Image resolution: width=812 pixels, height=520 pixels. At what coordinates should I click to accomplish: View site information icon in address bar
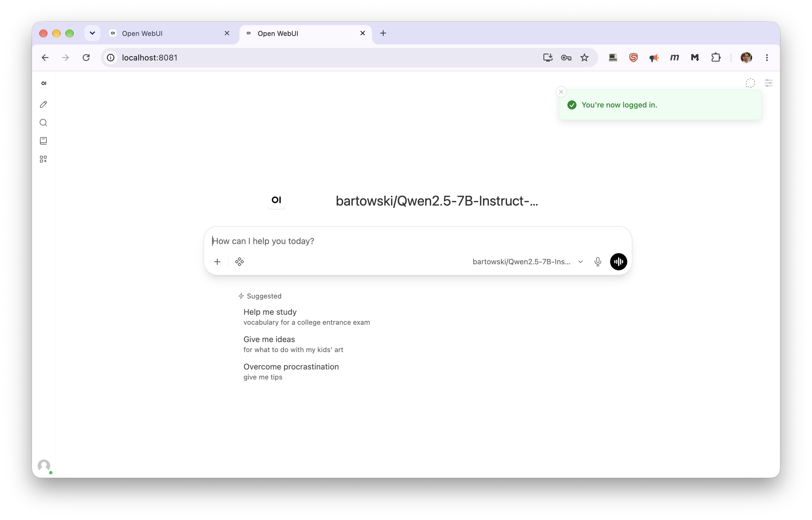pyautogui.click(x=111, y=58)
